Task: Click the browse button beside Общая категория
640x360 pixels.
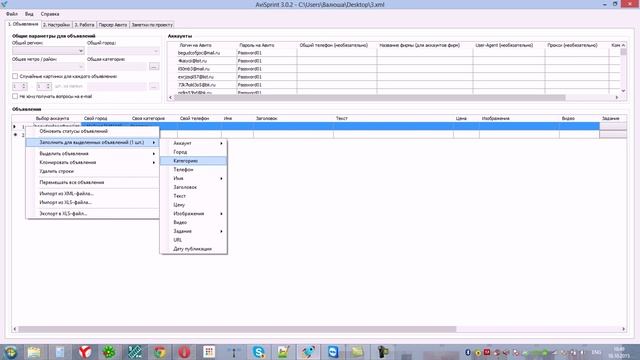Action: [154, 67]
